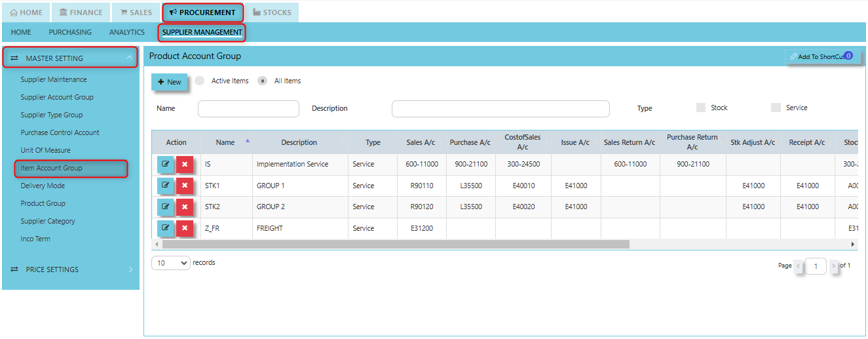The image size is (868, 339).
Task: Click the CostofSales A/c column header
Action: [x=523, y=142]
